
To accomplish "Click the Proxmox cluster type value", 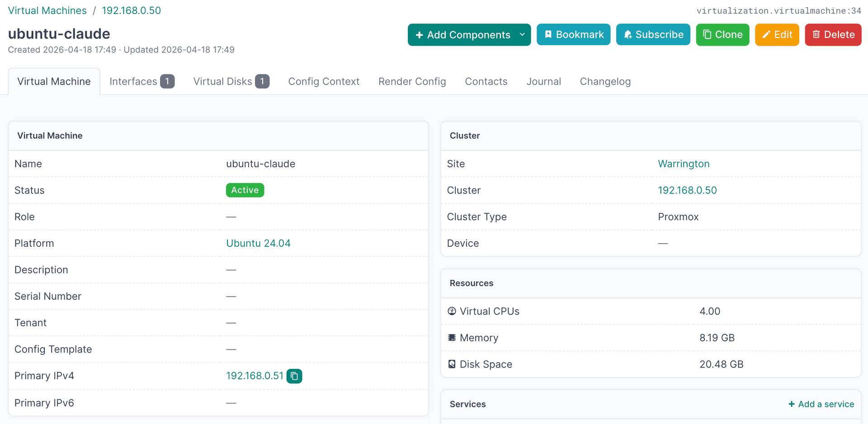I will pos(678,217).
